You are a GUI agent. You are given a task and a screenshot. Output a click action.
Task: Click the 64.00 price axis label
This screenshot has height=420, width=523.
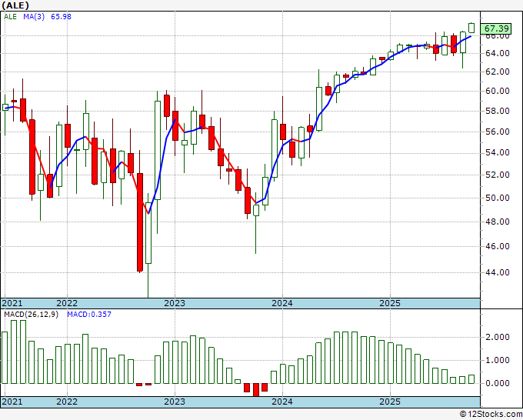pos(498,53)
